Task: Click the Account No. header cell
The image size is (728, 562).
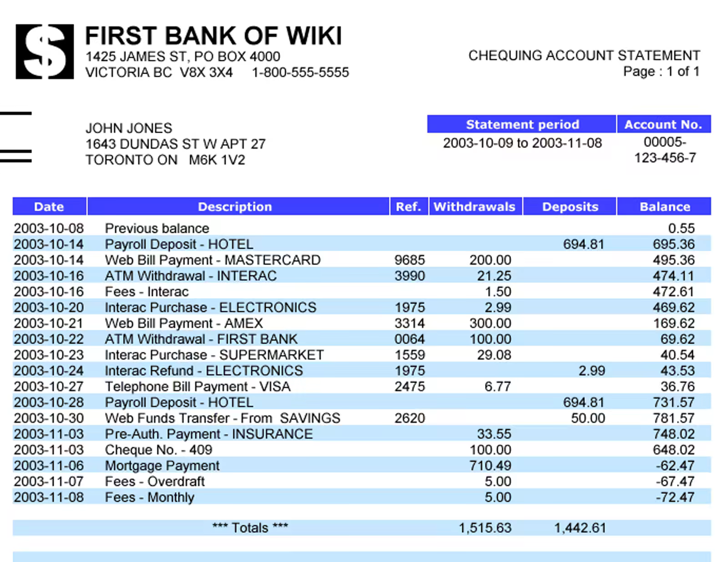Action: pyautogui.click(x=664, y=124)
